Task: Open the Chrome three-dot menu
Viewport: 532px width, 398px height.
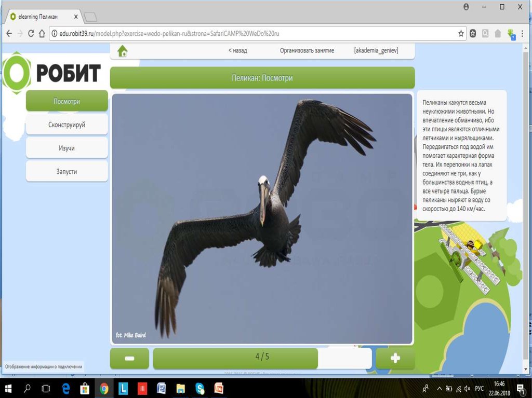Action: click(523, 33)
